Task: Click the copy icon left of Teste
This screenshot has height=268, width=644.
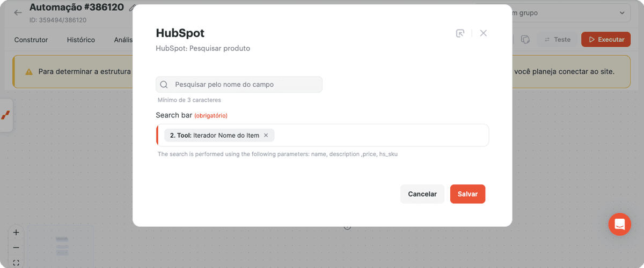Action: pos(525,40)
